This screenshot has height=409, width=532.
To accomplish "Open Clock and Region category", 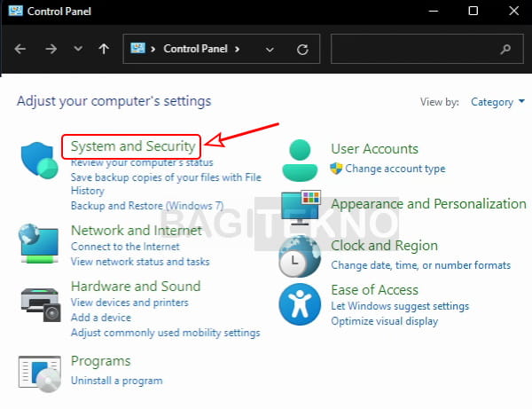I will (385, 246).
